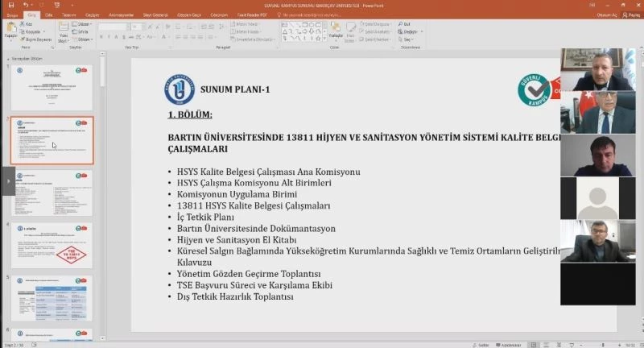Viewport: 644px width, 348px height.
Task: Click the Yapıştır (Paste) icon
Action: [x=10, y=30]
